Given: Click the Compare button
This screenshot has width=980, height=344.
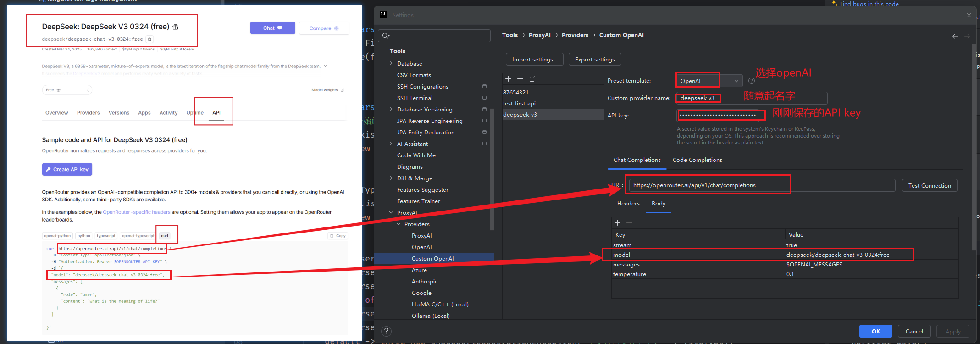Looking at the screenshot, I should pos(324,28).
